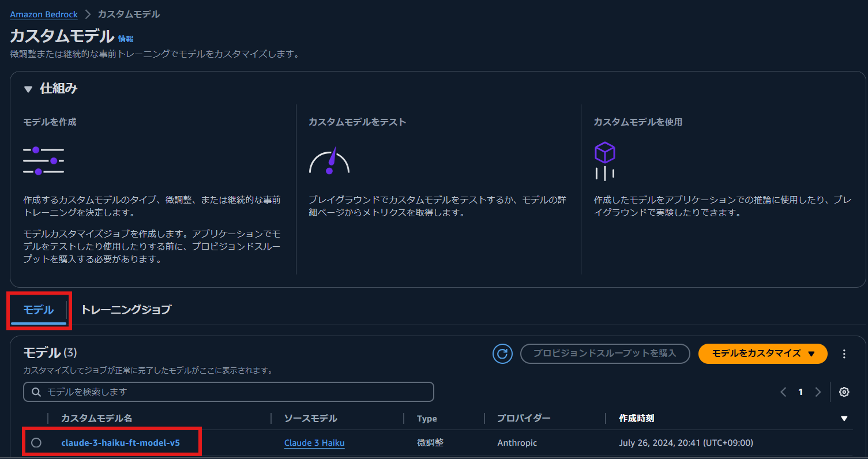Click the magnifier icon in the model search box
The width and height of the screenshot is (868, 459).
36,392
